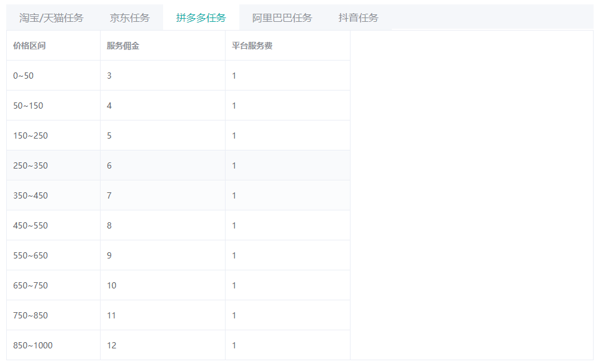The height and width of the screenshot is (364, 598).
Task: Select the 拼多多任务 tab
Action: click(x=201, y=17)
